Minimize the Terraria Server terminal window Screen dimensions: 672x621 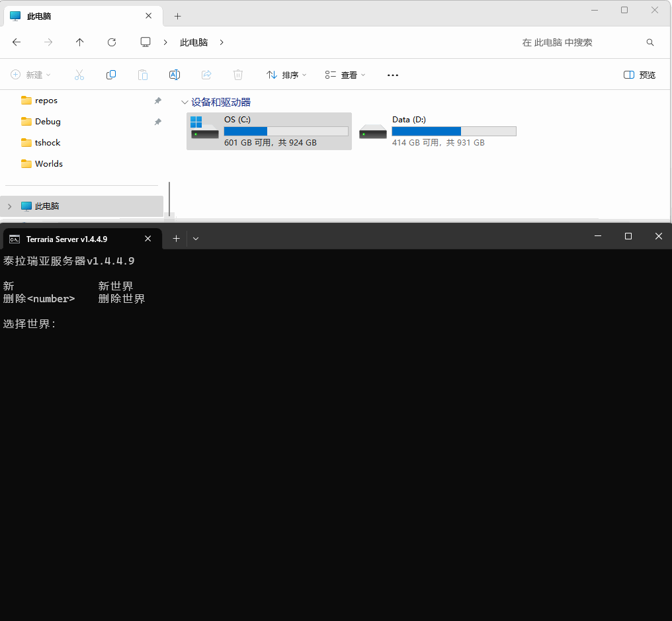coord(598,236)
